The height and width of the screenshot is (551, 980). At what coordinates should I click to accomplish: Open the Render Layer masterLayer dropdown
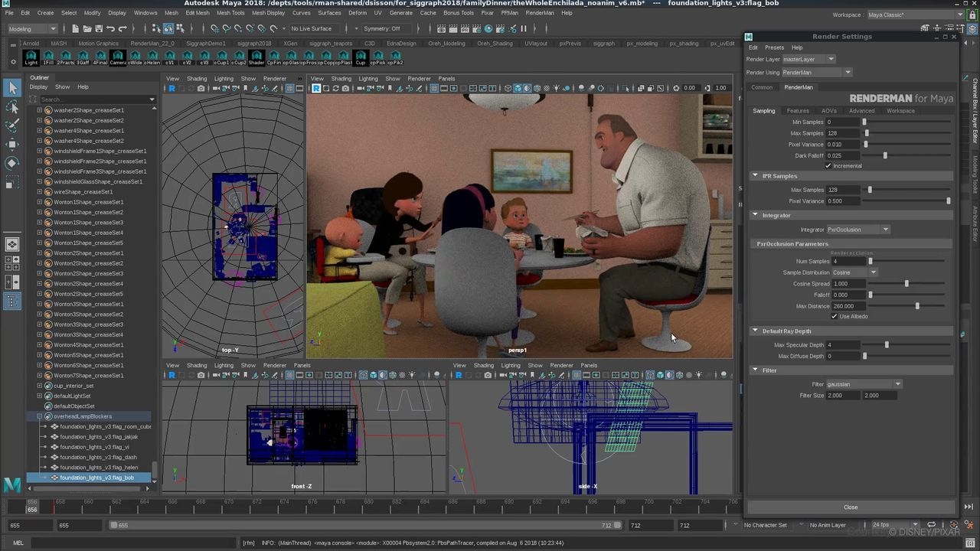(808, 59)
